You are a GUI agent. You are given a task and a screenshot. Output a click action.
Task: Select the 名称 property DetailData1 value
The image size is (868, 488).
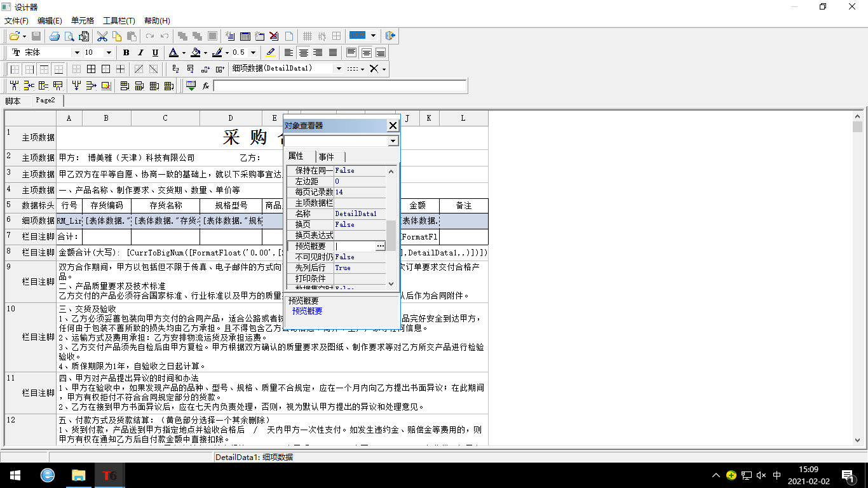point(360,213)
